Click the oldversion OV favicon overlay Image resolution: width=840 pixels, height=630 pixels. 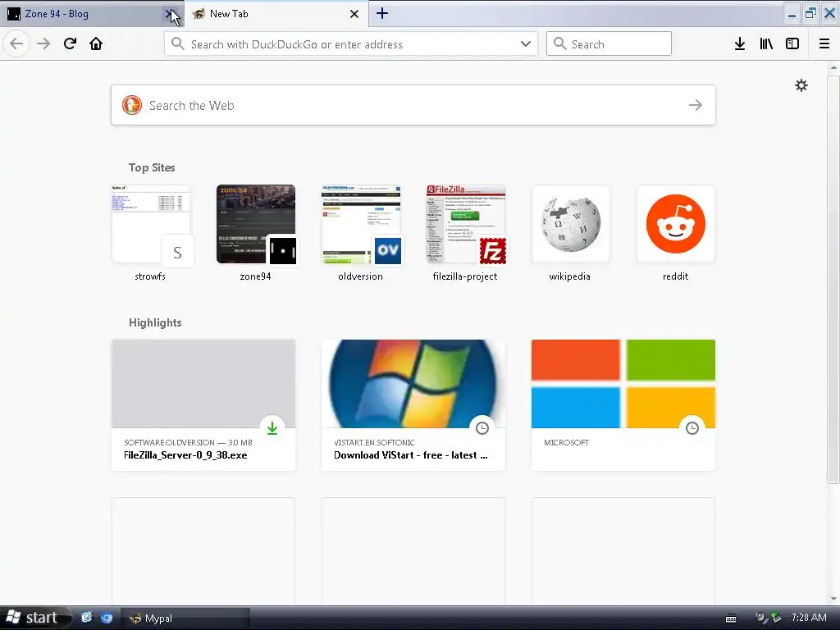387,250
